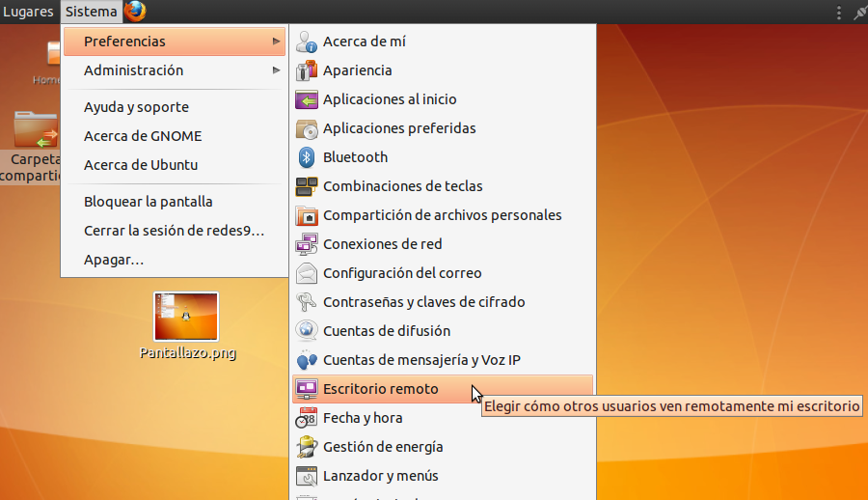Choose Acerca de Ubuntu
This screenshot has width=868, height=500.
(175, 165)
